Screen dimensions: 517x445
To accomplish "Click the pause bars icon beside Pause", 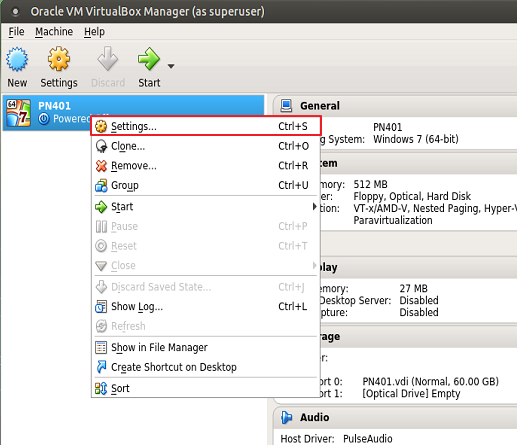I will (x=101, y=227).
